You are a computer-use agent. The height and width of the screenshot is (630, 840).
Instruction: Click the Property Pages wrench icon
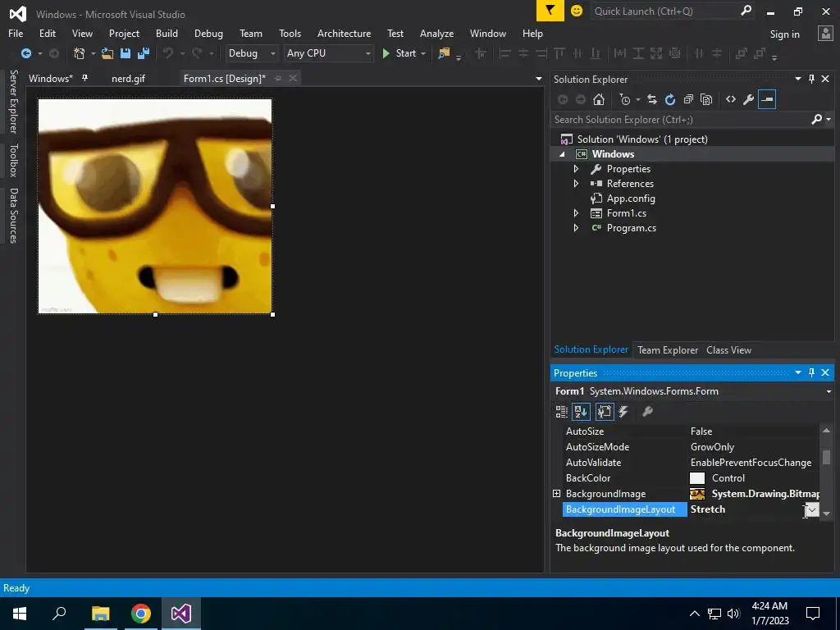pos(648,412)
